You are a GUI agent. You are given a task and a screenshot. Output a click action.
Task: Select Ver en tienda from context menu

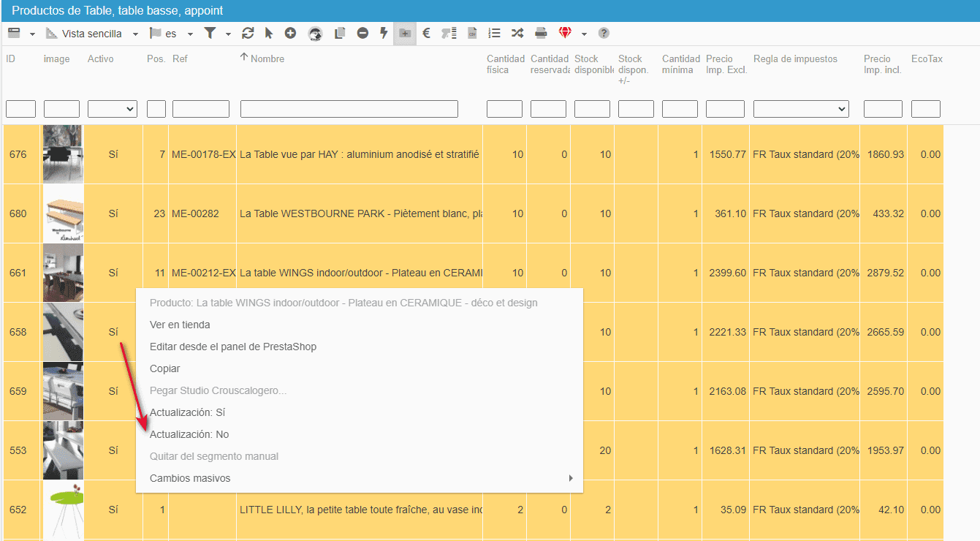[x=180, y=325]
